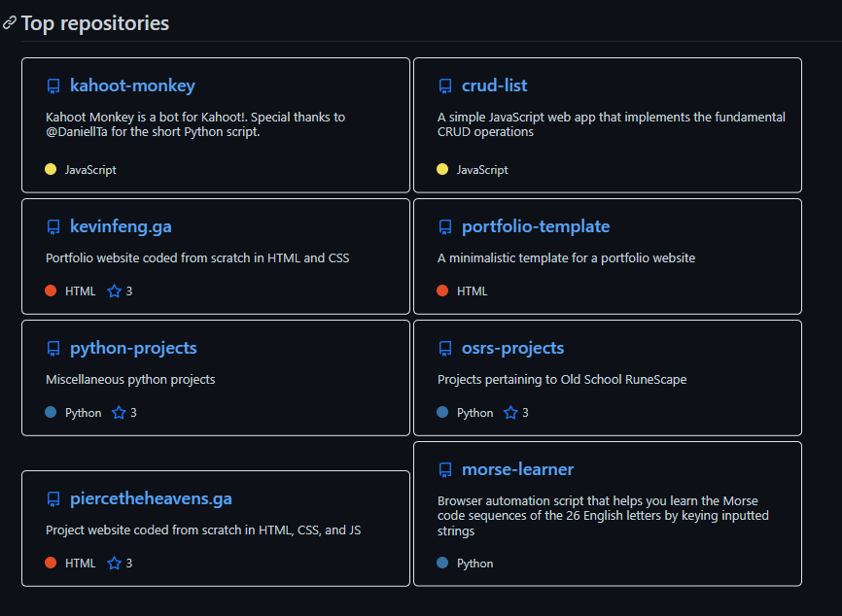The height and width of the screenshot is (616, 842).
Task: Open the kevinfeng.ga repository
Action: pos(119,226)
